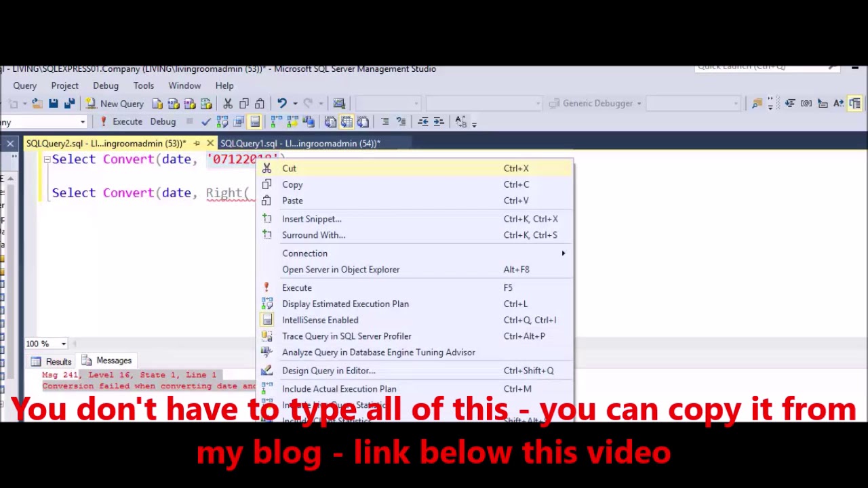The height and width of the screenshot is (488, 868).
Task: Run Execute from the context menu
Action: [415, 288]
